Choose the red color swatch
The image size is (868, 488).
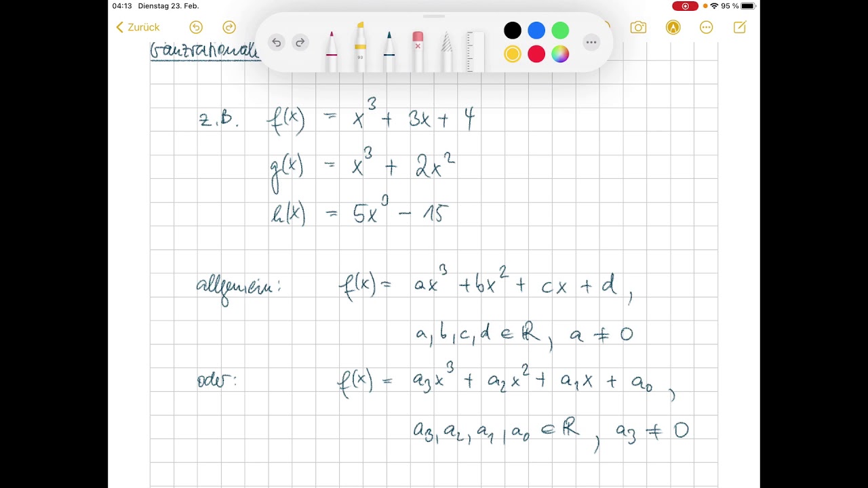(536, 54)
